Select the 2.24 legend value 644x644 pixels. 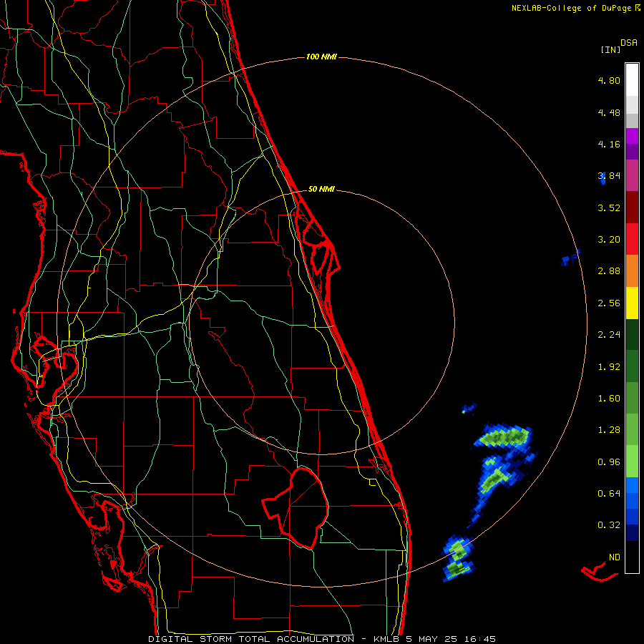coord(609,335)
